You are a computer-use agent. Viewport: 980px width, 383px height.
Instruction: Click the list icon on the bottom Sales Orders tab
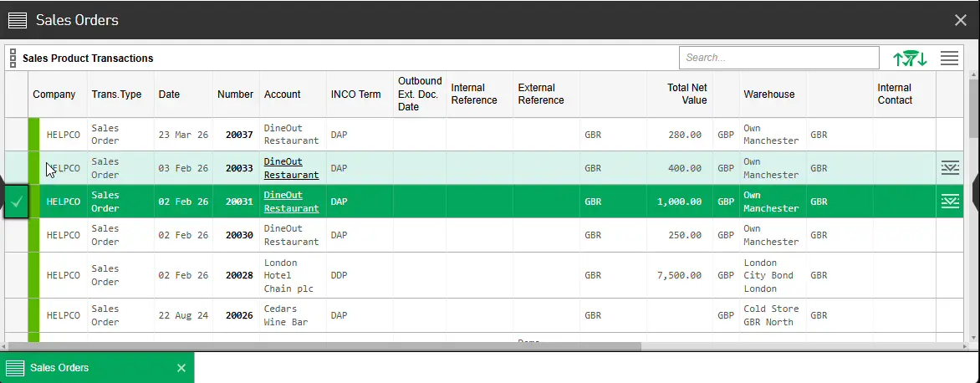click(16, 368)
